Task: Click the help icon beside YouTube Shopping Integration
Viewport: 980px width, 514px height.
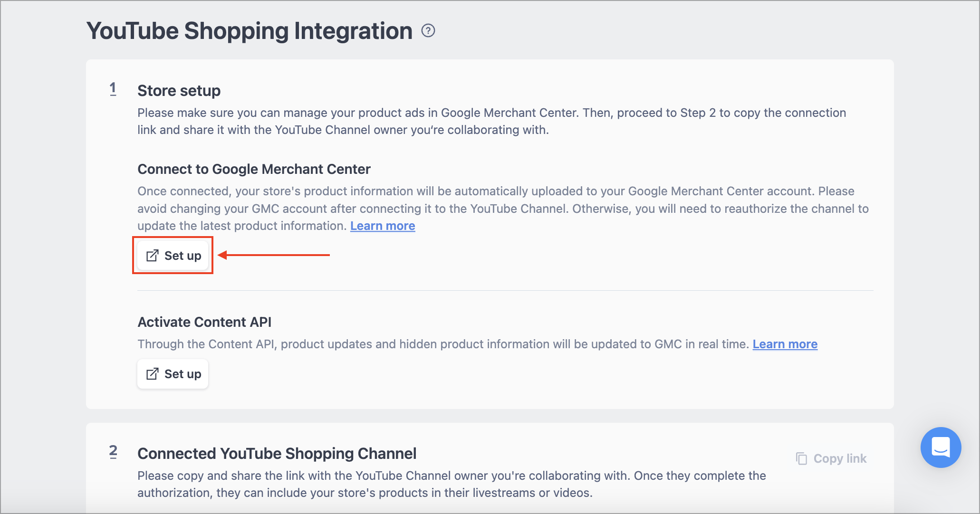Action: click(428, 31)
